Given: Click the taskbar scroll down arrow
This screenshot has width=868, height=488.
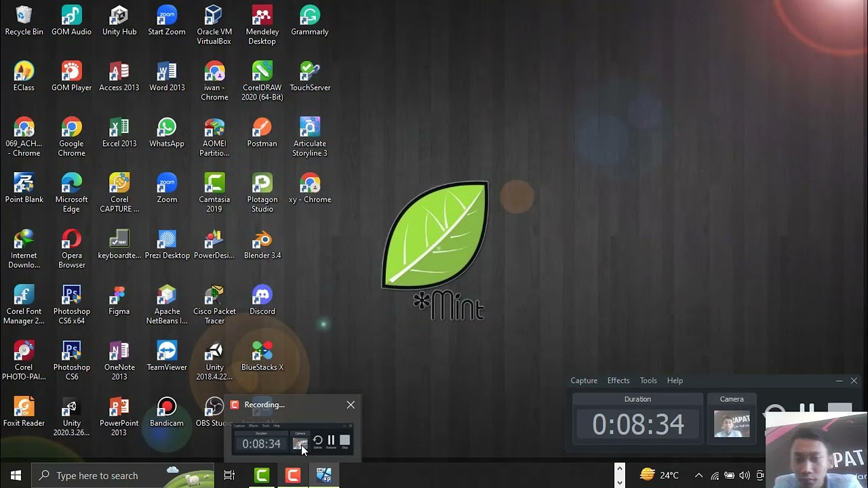Looking at the screenshot, I should (619, 482).
